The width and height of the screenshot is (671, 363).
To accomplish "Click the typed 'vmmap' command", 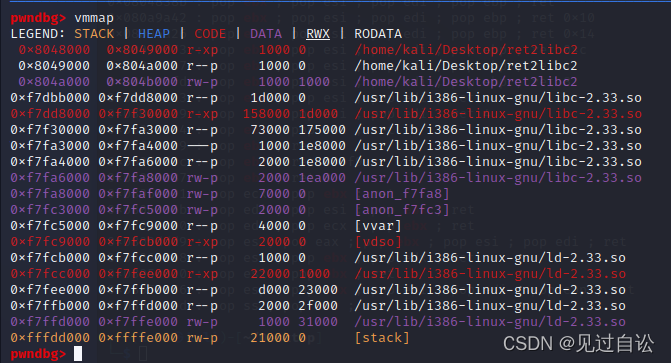I will 94,18.
